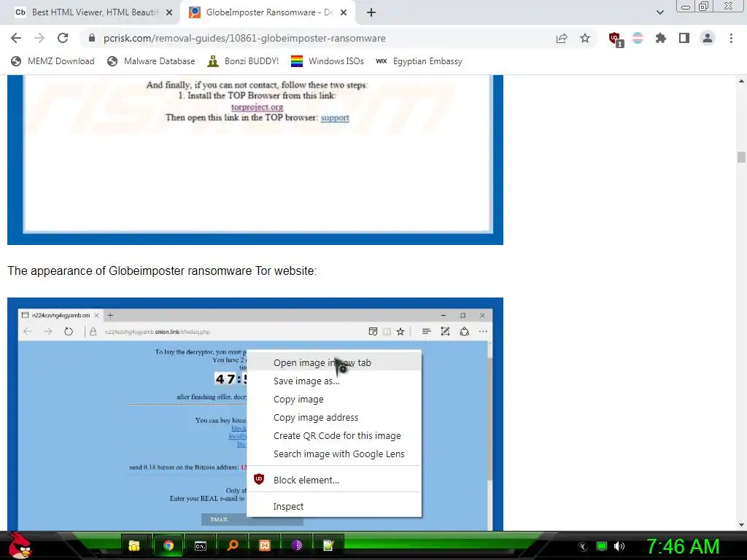747x560 pixels.
Task: Click the browser forward arrow
Action: [x=39, y=38]
